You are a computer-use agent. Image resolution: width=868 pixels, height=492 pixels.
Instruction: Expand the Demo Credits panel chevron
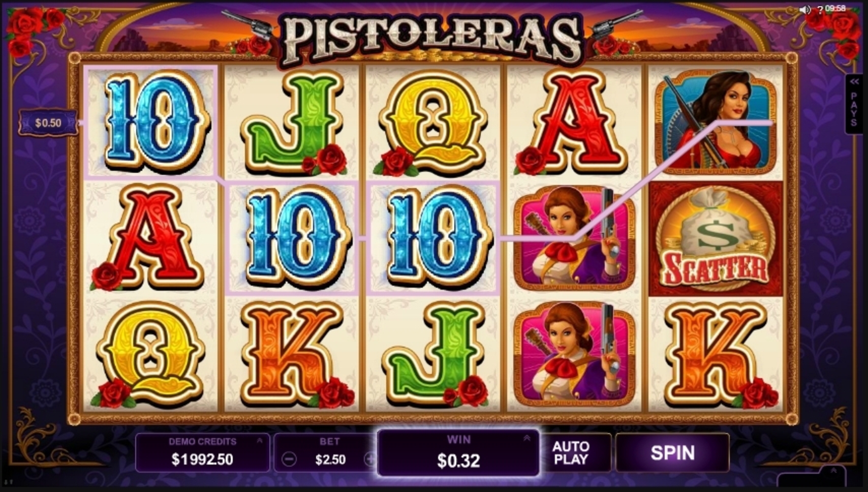coord(260,441)
